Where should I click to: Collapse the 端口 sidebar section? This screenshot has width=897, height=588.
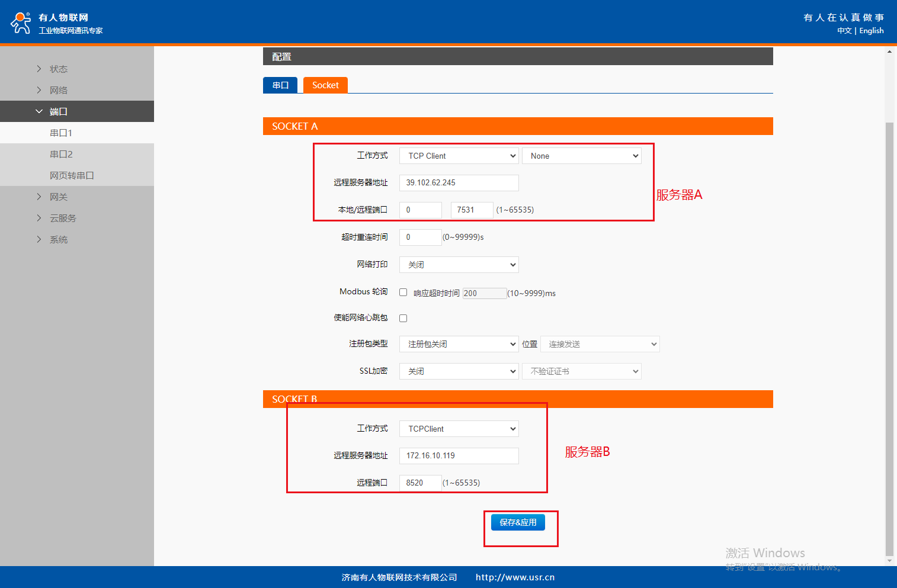pyautogui.click(x=58, y=111)
